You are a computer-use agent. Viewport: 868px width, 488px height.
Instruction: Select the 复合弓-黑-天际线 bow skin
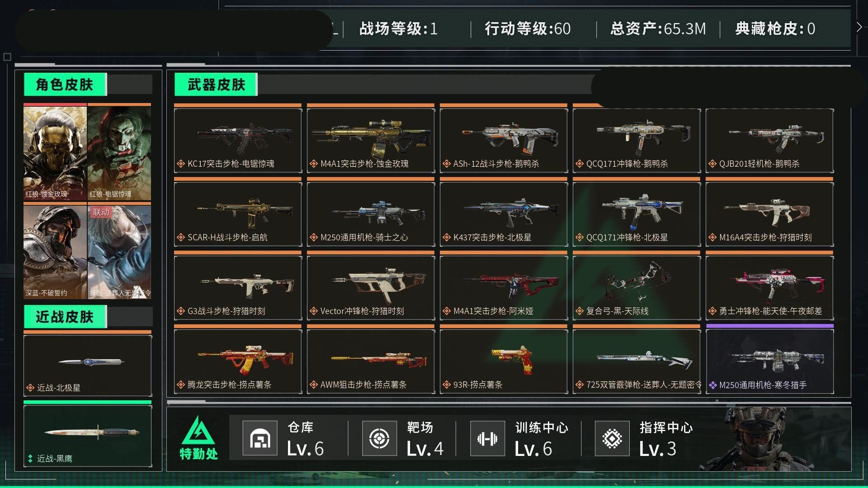[637, 287]
